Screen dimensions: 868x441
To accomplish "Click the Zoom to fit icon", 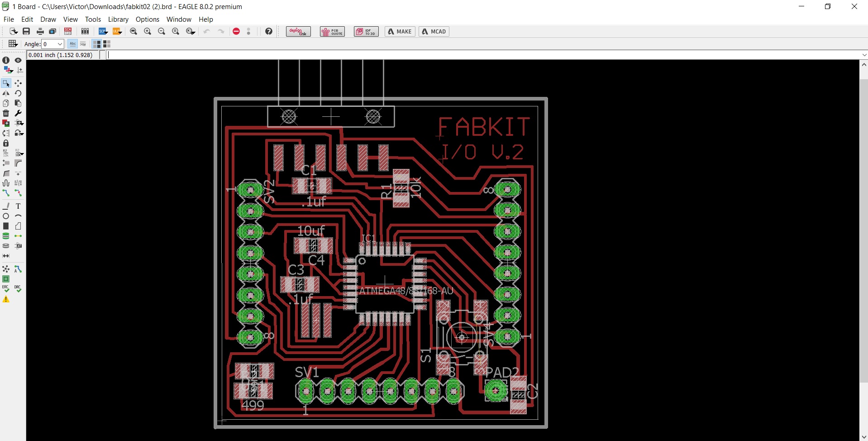I will [134, 31].
